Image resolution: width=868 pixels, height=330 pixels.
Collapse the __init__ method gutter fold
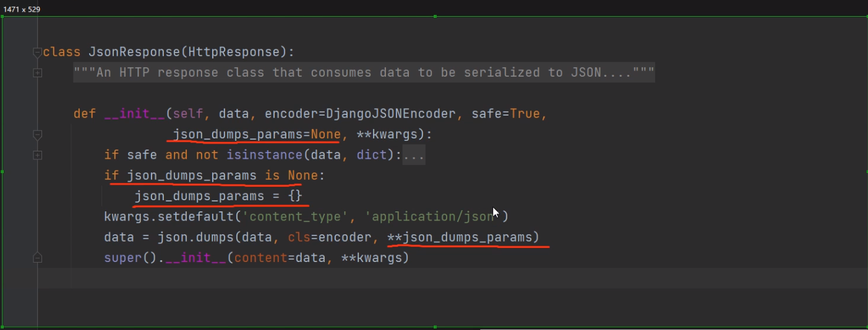37,134
